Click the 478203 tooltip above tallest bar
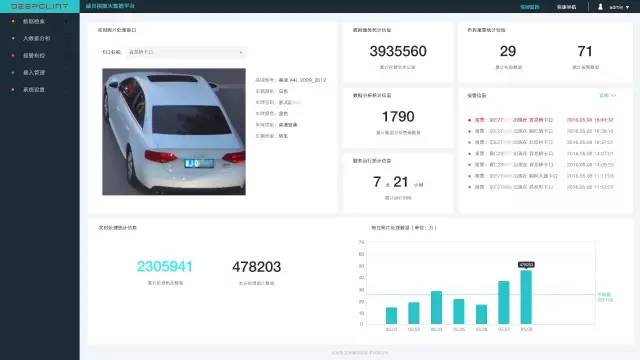The width and height of the screenshot is (640, 360). click(x=526, y=264)
